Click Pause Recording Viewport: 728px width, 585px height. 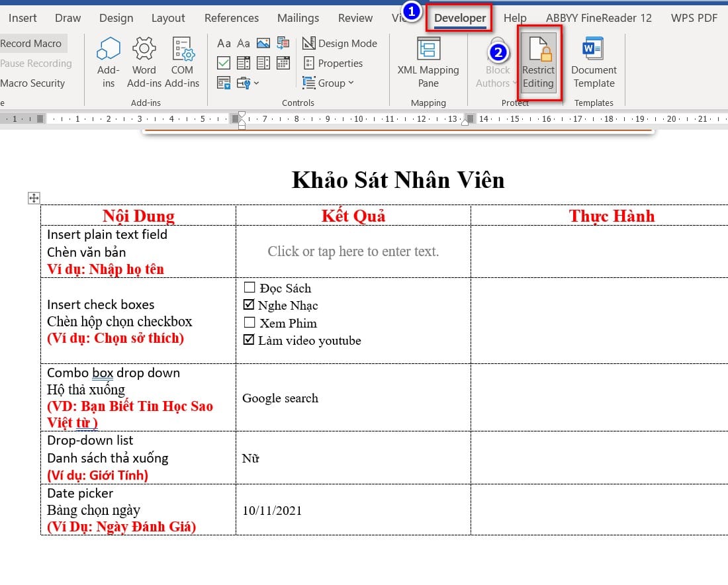[36, 63]
